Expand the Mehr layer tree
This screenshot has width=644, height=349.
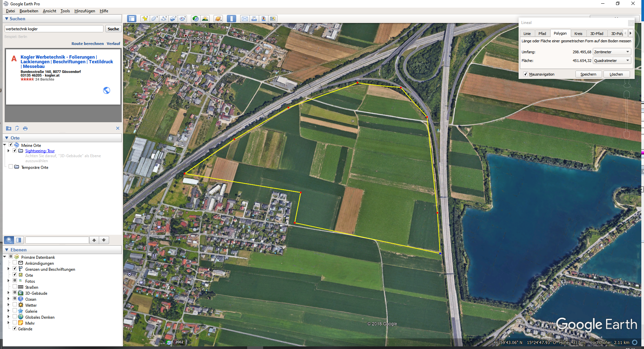[8, 323]
